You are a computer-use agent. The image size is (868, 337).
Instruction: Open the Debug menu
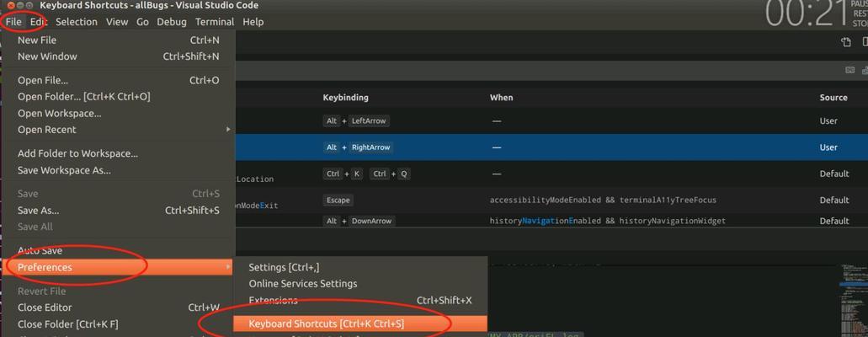pos(172,22)
